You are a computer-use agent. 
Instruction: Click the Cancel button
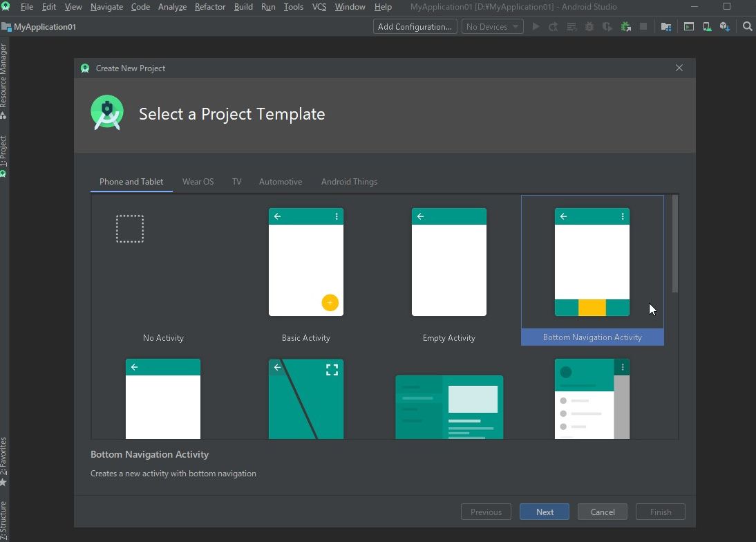coord(602,512)
